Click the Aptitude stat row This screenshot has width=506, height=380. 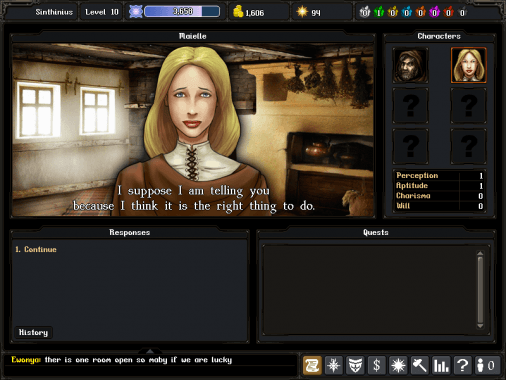439,186
